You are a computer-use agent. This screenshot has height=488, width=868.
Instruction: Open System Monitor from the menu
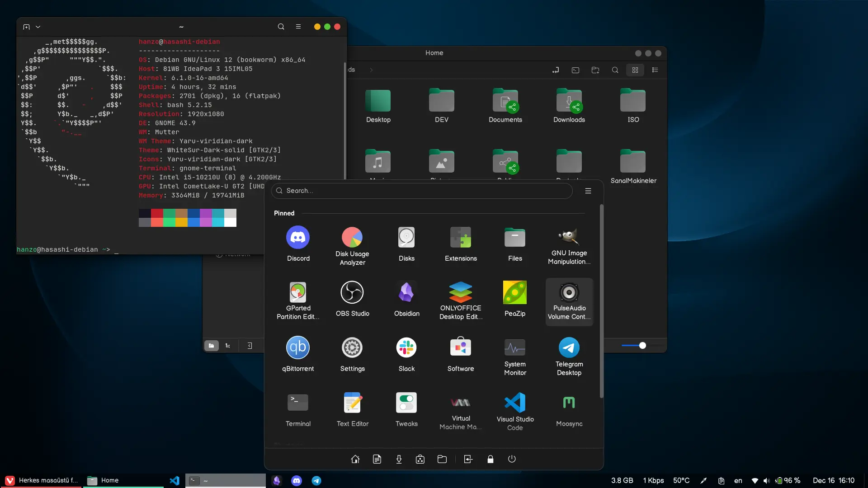coord(515,357)
